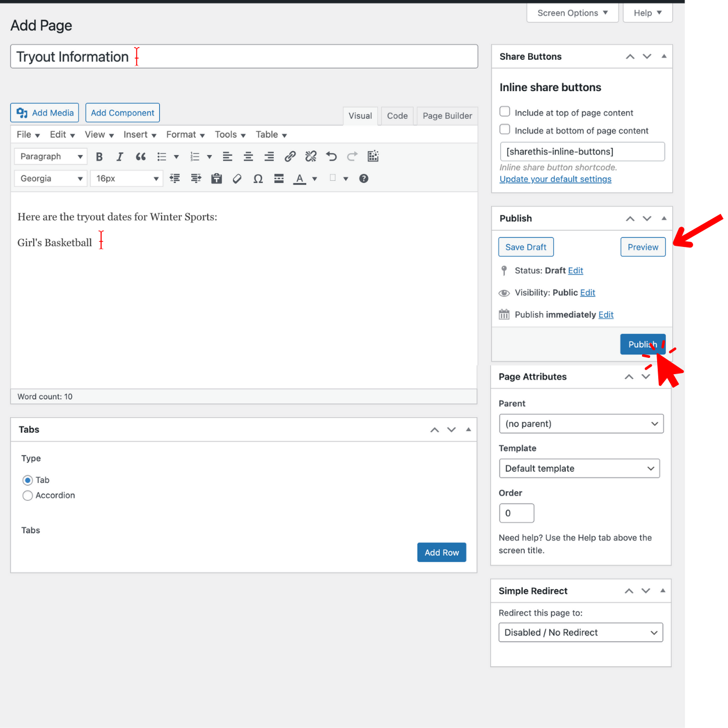
Task: Select the Accordion type radio button
Action: point(27,496)
